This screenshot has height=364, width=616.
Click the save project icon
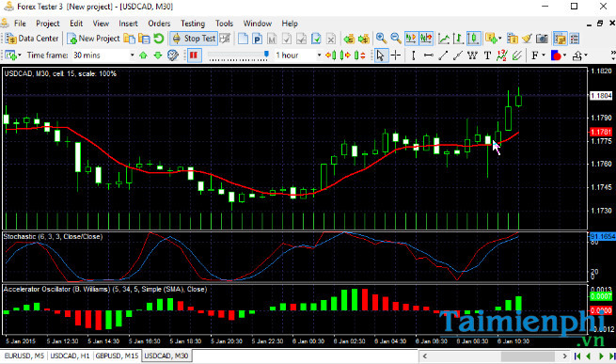tap(144, 39)
